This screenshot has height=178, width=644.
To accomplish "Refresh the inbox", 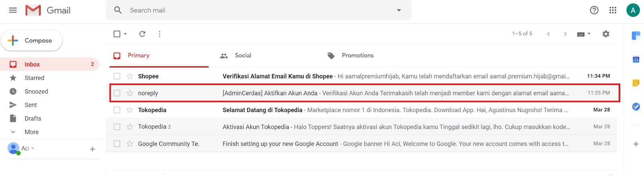I will point(142,34).
